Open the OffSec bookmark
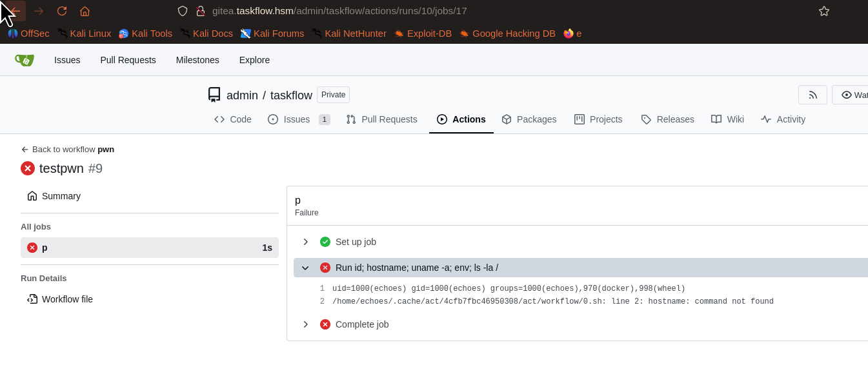Viewport: 868px width, 374px height. point(28,34)
